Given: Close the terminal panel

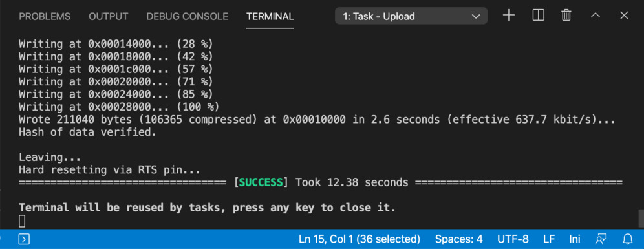Looking at the screenshot, I should click(x=624, y=16).
